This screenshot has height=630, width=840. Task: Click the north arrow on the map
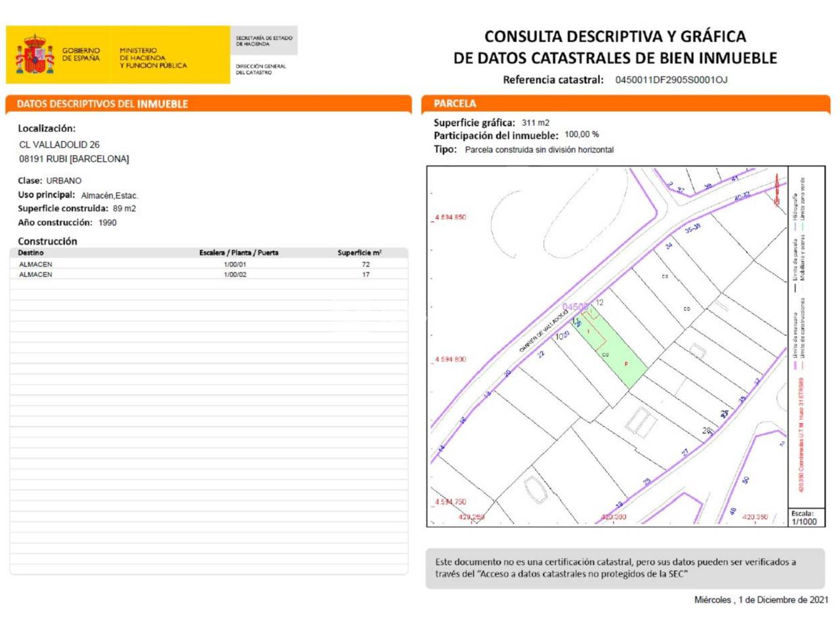[x=777, y=190]
